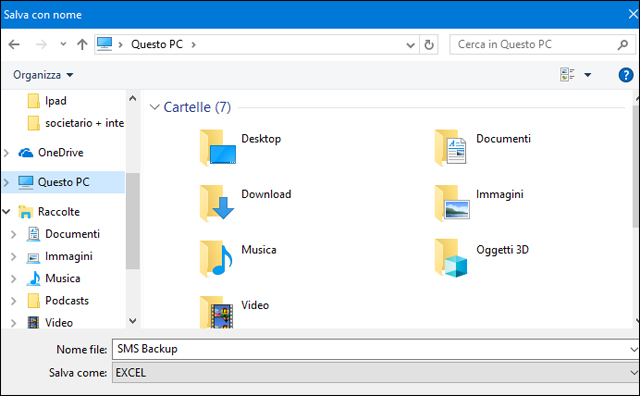
Task: Collapse the Cartelle (7) group
Action: click(154, 107)
